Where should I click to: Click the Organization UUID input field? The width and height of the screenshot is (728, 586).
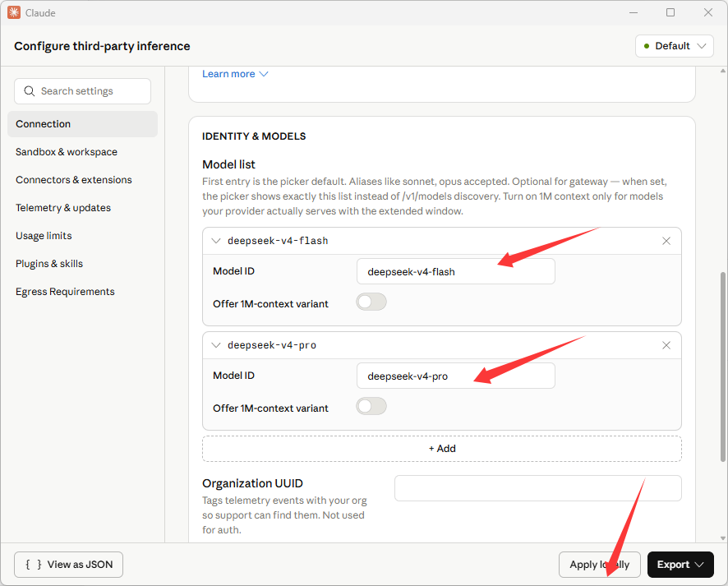click(538, 488)
